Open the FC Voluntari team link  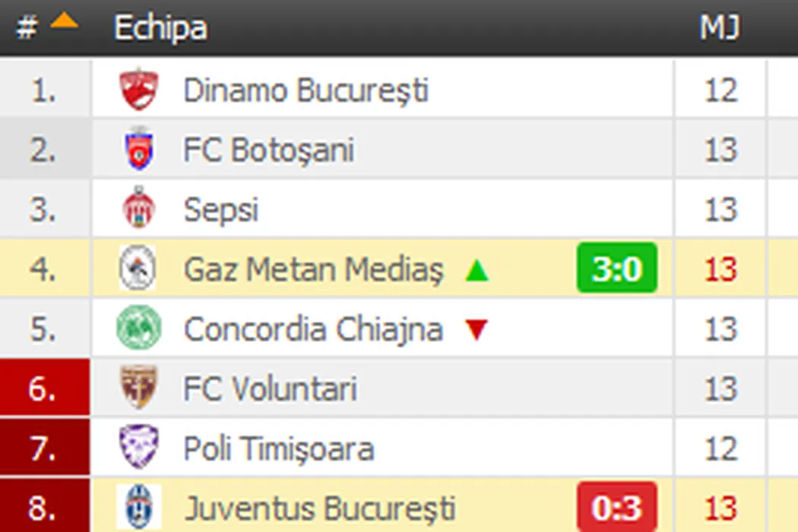click(270, 388)
